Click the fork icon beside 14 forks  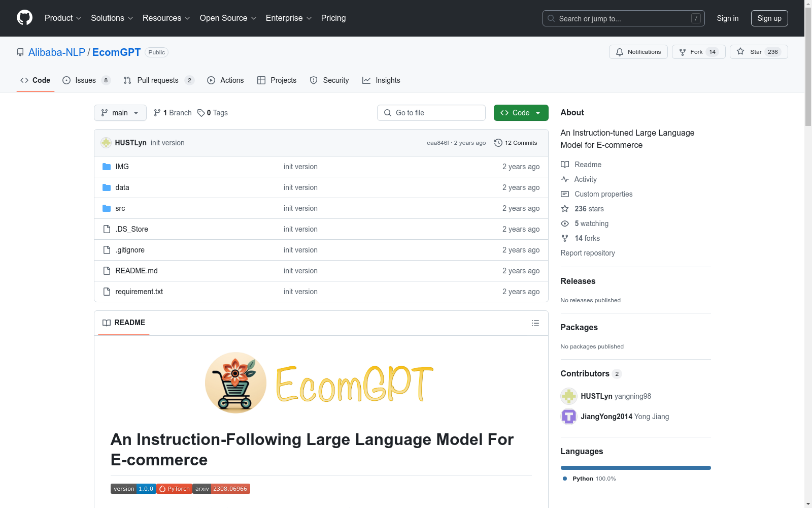point(565,238)
